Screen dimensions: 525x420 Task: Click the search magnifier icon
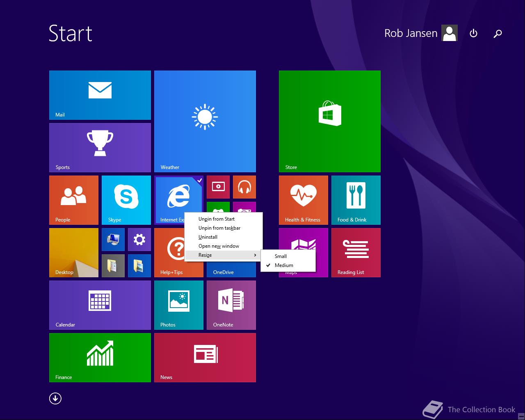(x=498, y=33)
